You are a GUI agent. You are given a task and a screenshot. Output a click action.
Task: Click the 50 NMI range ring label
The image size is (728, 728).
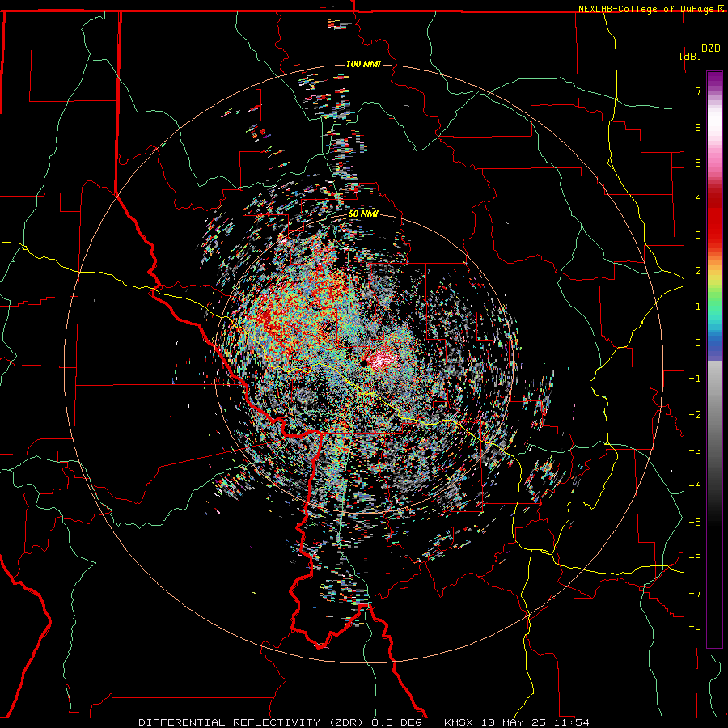363,214
